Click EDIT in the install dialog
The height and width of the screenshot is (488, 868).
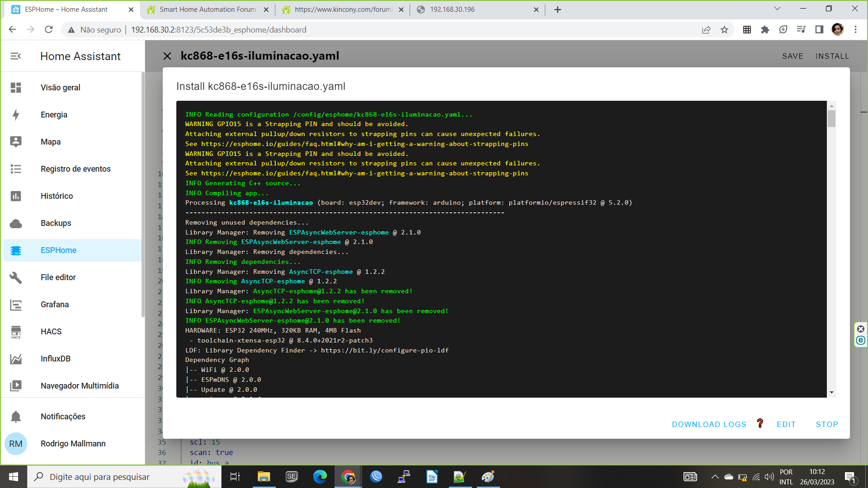[x=786, y=424]
